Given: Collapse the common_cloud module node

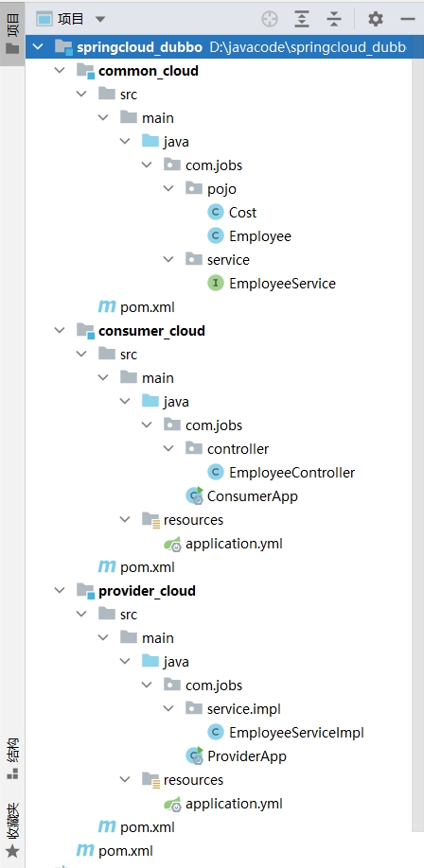Looking at the screenshot, I should coord(60,71).
